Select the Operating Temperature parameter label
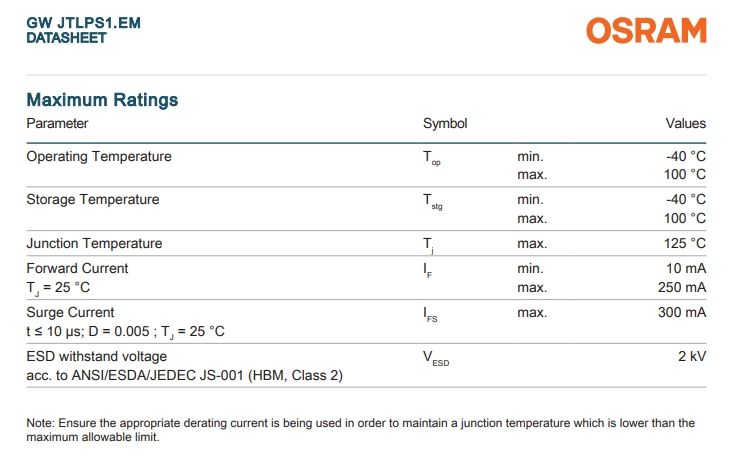 coord(99,157)
